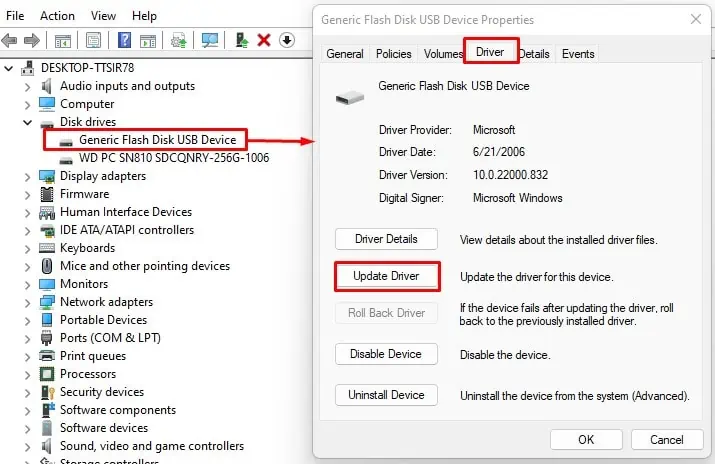Image resolution: width=715 pixels, height=464 pixels.
Task: Expand the Display adapters category
Action: pyautogui.click(x=28, y=177)
